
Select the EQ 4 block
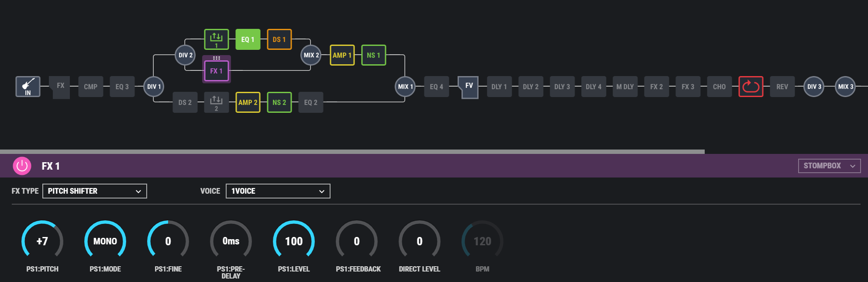tap(437, 87)
